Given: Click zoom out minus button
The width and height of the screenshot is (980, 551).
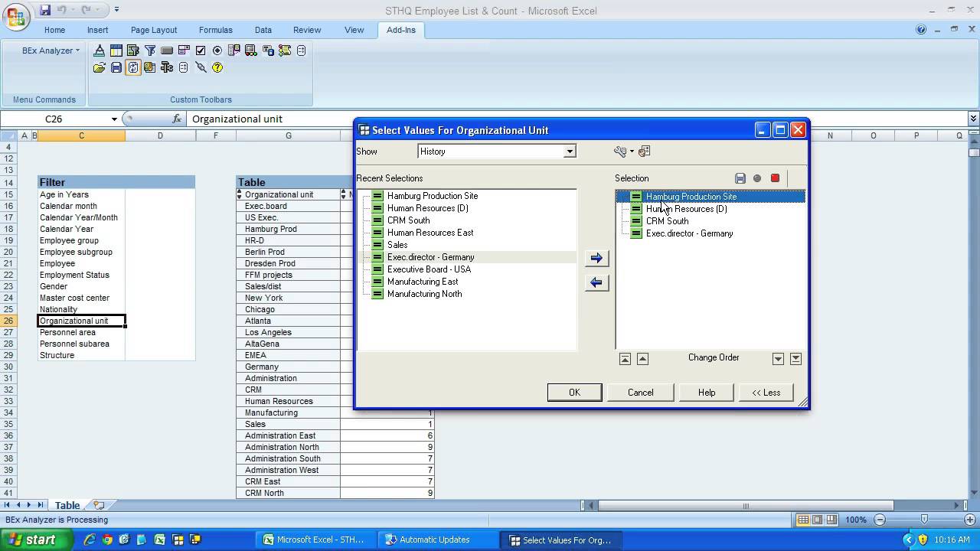Looking at the screenshot, I should click(879, 520).
